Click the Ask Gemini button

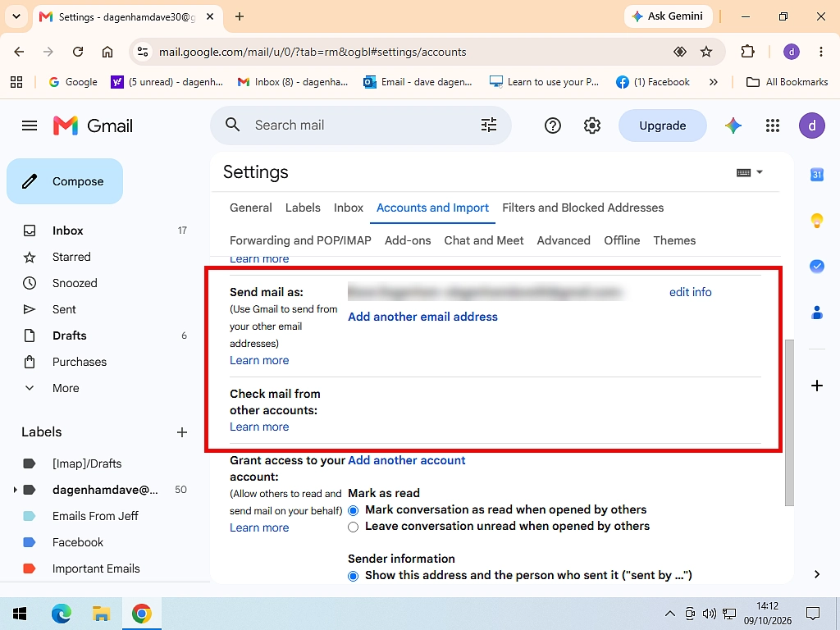tap(668, 16)
